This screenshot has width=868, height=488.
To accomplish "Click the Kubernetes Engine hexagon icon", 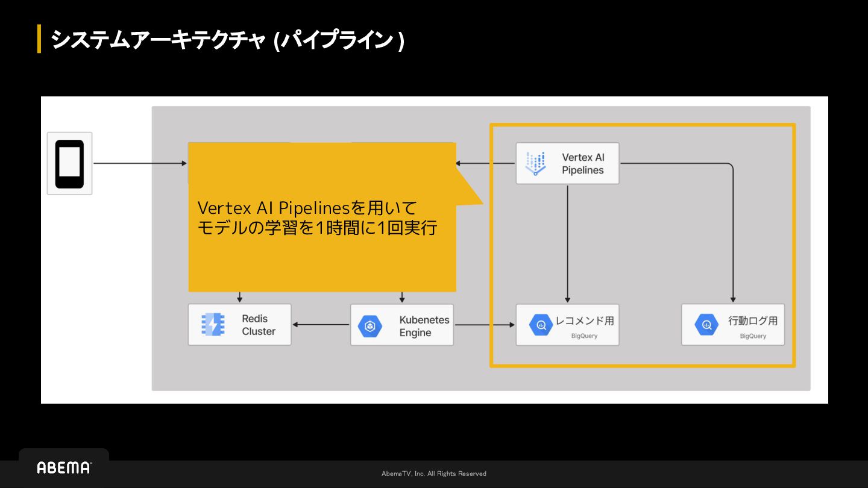I will [x=370, y=327].
